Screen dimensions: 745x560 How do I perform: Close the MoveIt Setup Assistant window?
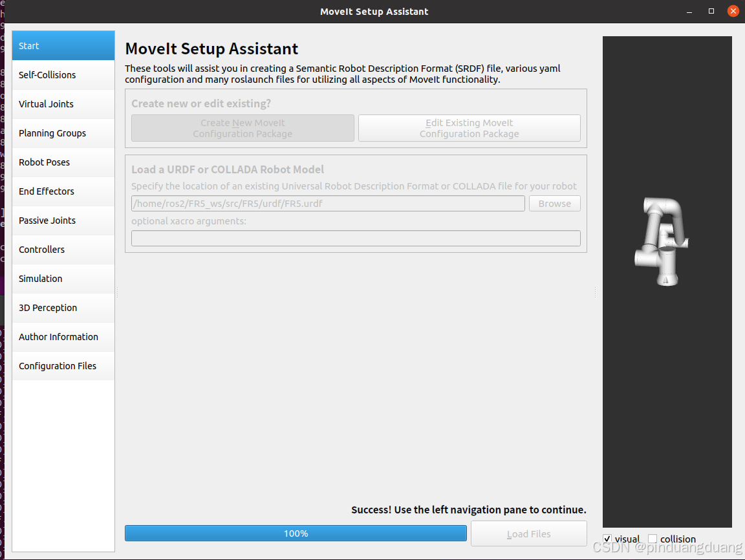click(x=733, y=12)
